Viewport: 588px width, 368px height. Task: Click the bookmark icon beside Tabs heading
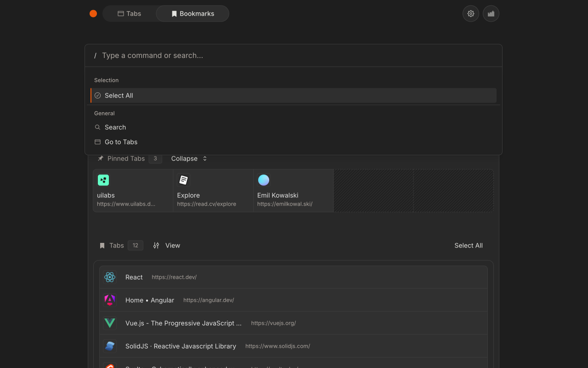coord(102,246)
